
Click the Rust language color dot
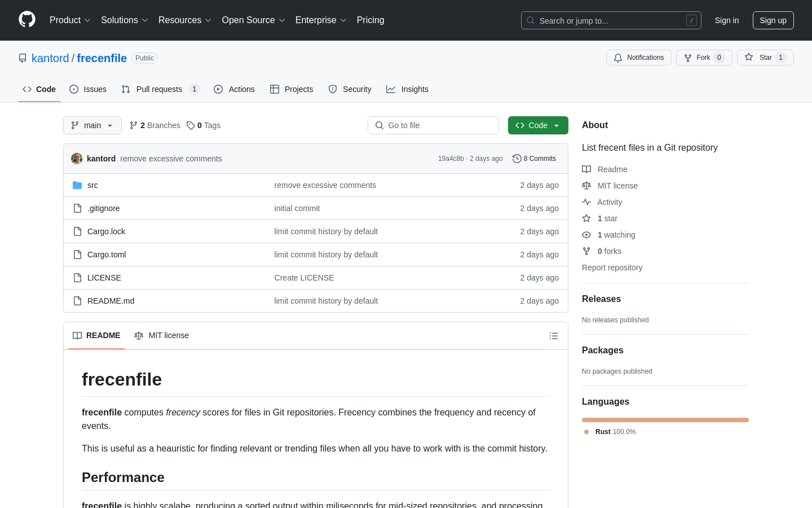[x=586, y=432]
